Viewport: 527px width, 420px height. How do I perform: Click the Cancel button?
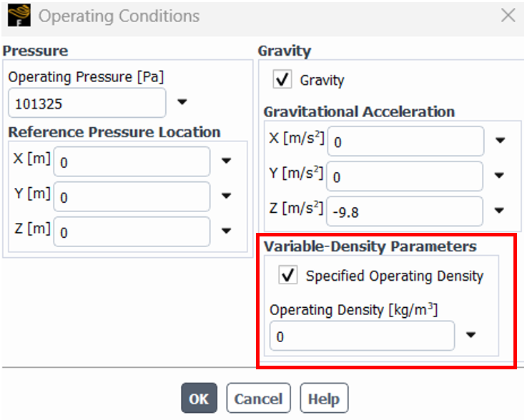[x=258, y=398]
